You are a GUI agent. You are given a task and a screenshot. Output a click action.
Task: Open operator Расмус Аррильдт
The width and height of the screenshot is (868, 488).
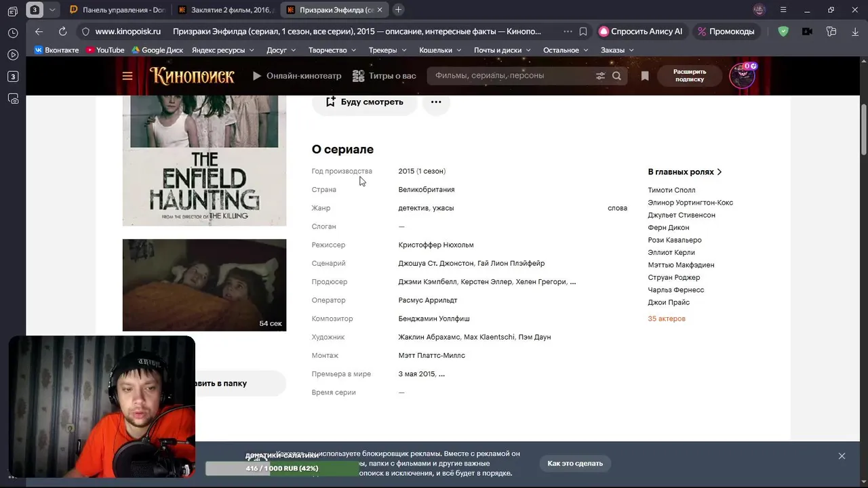(x=428, y=300)
